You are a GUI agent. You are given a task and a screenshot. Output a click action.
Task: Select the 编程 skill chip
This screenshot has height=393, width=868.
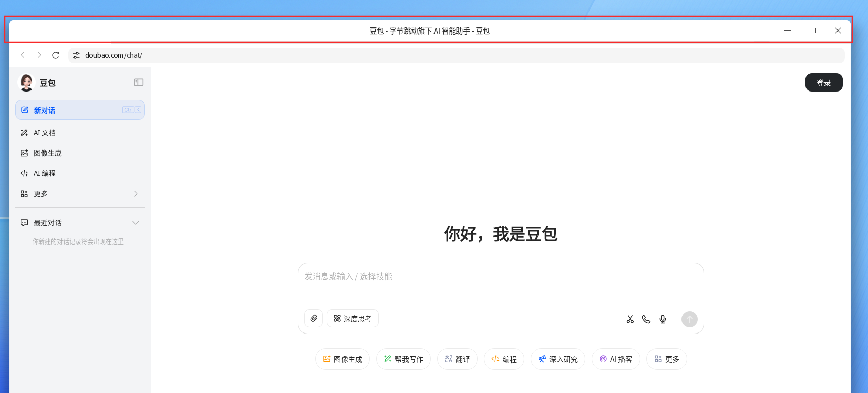504,359
